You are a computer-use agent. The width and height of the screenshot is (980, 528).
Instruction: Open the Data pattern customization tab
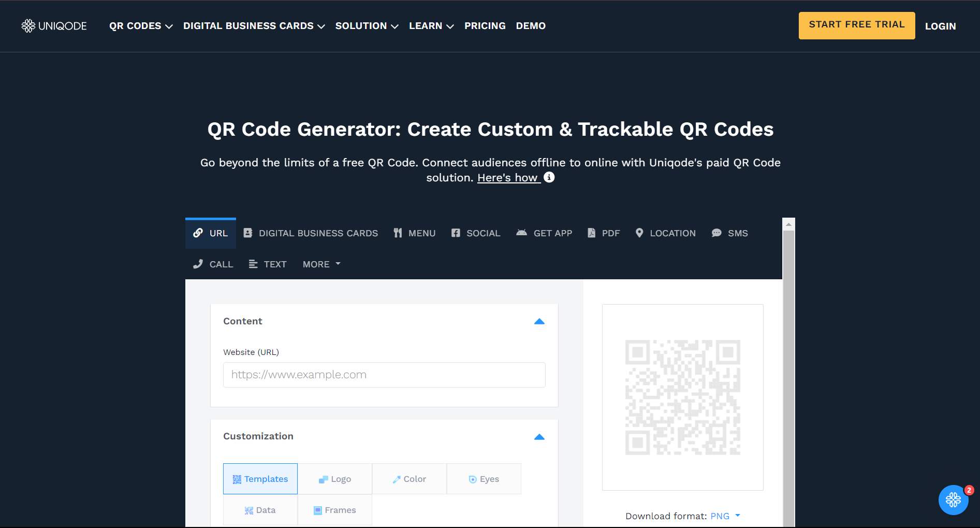click(x=260, y=510)
